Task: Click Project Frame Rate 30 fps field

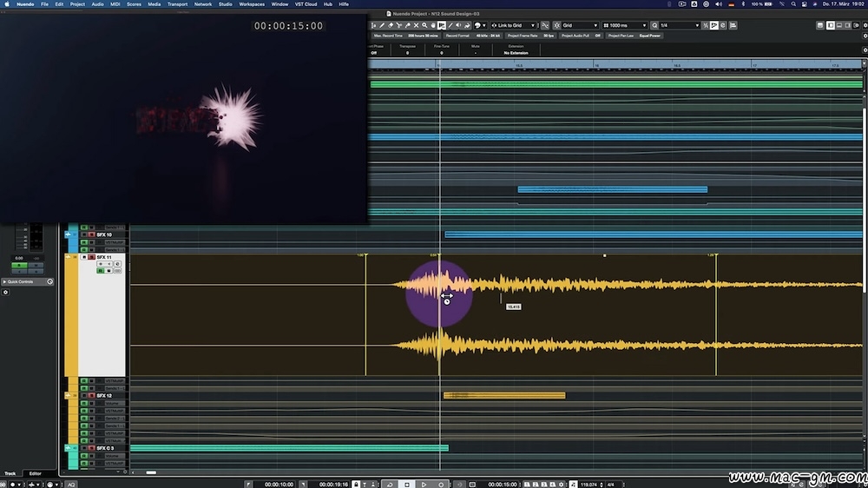Action: (530, 36)
